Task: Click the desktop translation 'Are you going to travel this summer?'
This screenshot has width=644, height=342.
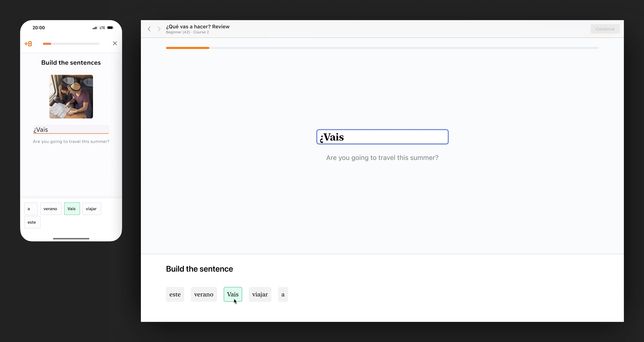Action: click(x=382, y=158)
